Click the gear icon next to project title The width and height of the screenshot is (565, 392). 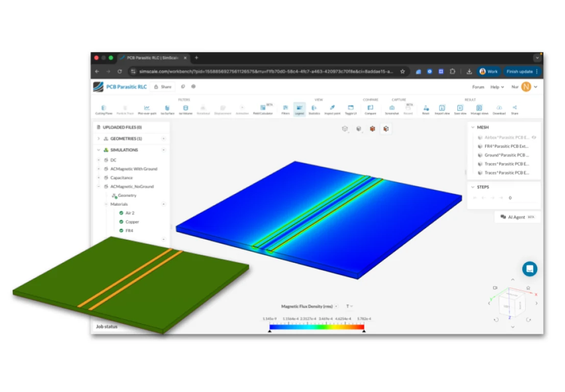click(193, 86)
